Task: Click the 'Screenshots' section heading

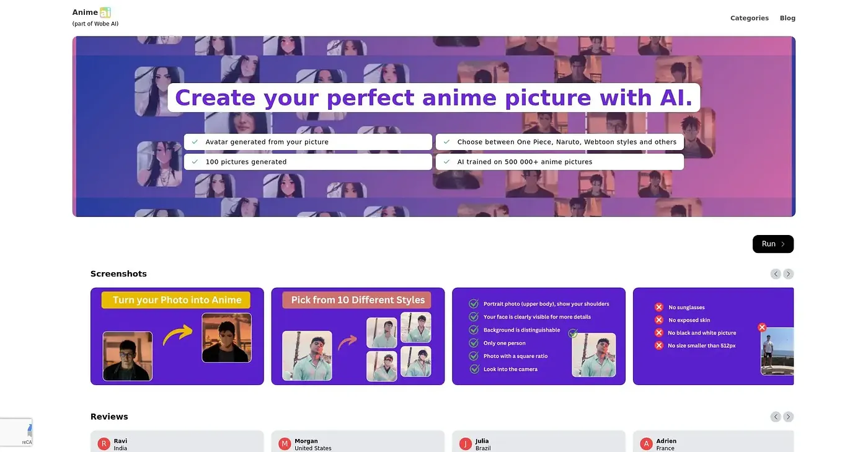Action: click(x=118, y=274)
